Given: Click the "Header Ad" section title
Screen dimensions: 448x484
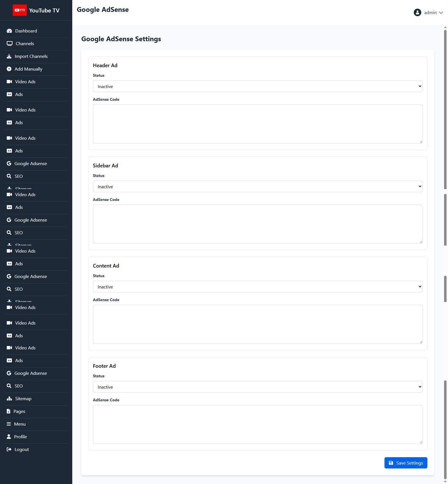Looking at the screenshot, I should click(x=105, y=65).
